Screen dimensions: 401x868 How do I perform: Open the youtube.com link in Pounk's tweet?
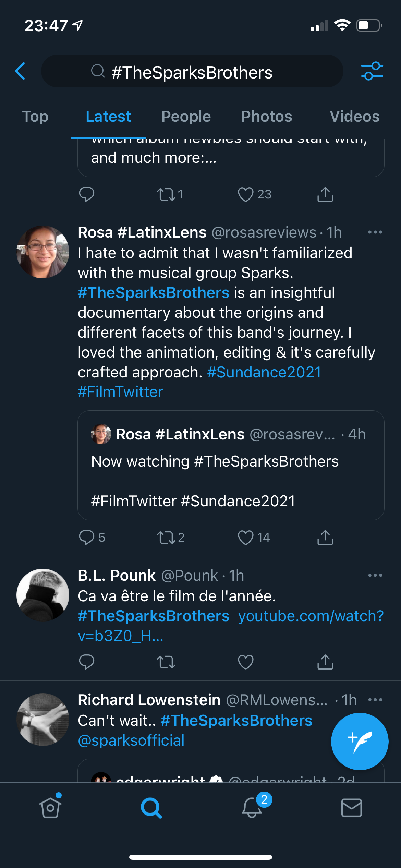pyautogui.click(x=311, y=616)
